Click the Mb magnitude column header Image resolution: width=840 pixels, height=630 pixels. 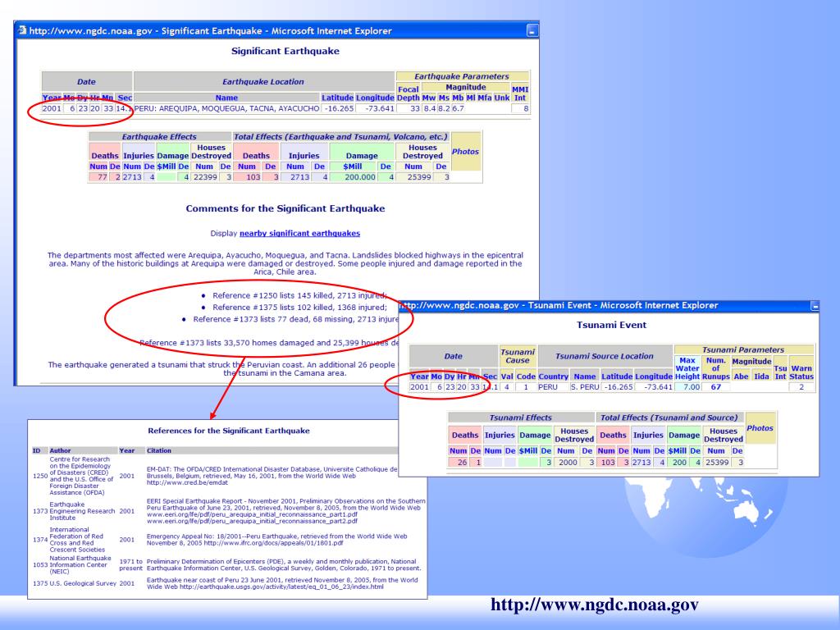(458, 98)
